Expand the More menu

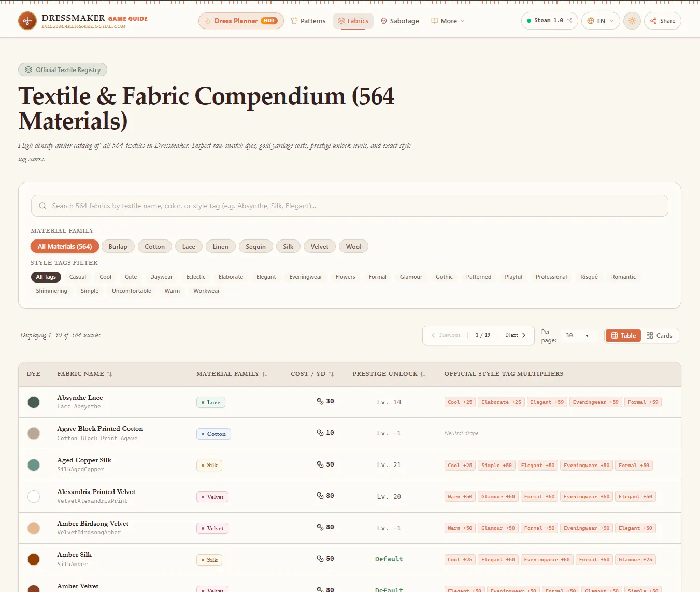pyautogui.click(x=448, y=21)
